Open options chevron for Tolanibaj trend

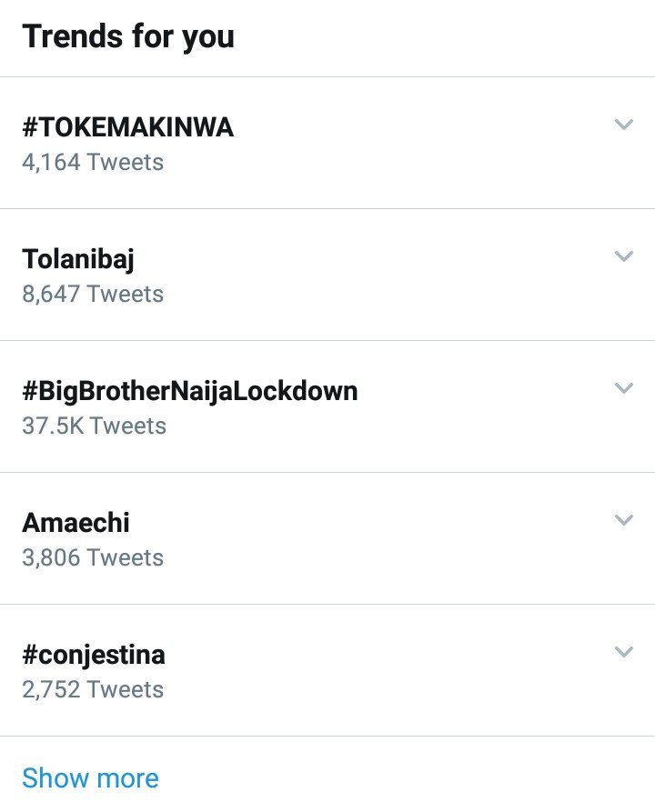tap(623, 256)
